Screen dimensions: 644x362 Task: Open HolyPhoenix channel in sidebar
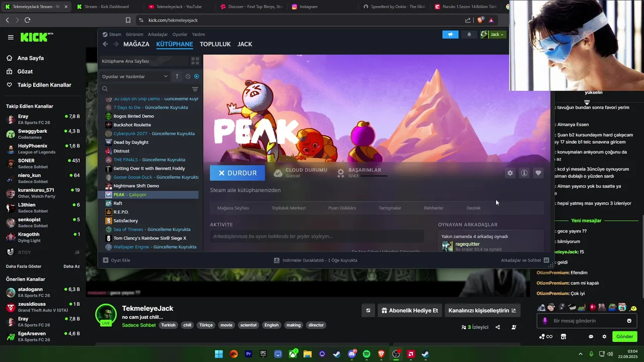click(x=43, y=149)
